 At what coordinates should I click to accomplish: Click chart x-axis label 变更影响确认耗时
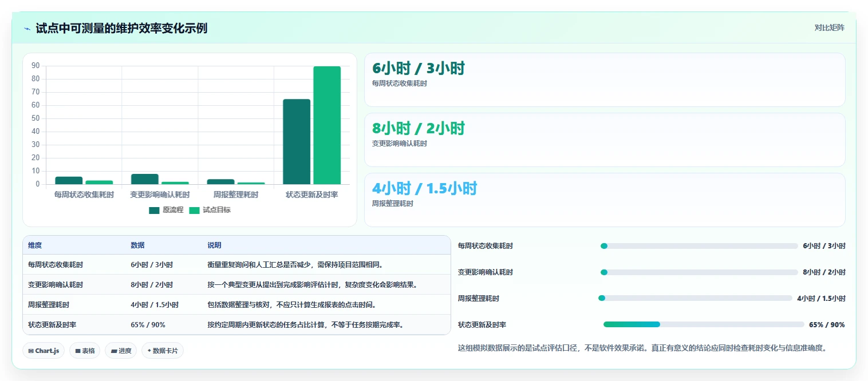pos(160,195)
